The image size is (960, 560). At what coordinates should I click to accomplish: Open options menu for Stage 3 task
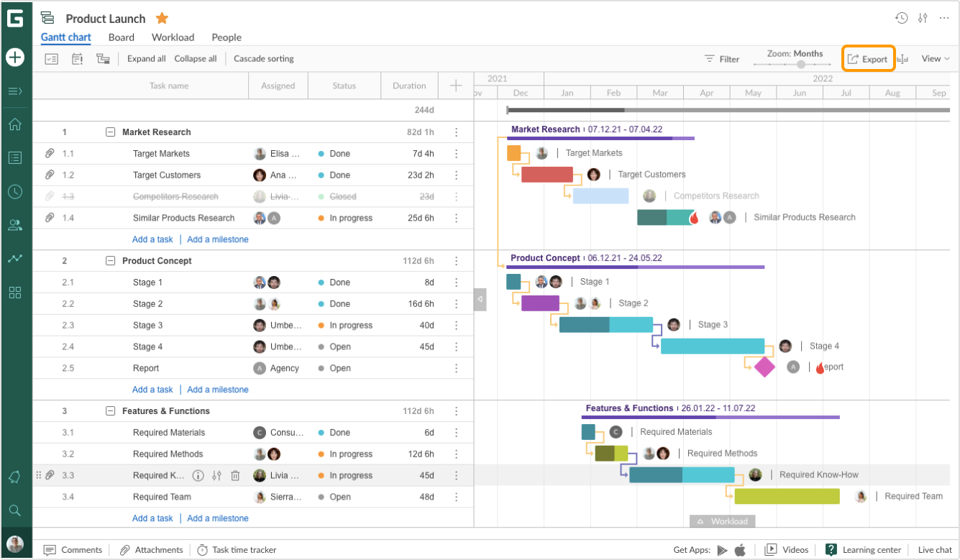[x=456, y=325]
